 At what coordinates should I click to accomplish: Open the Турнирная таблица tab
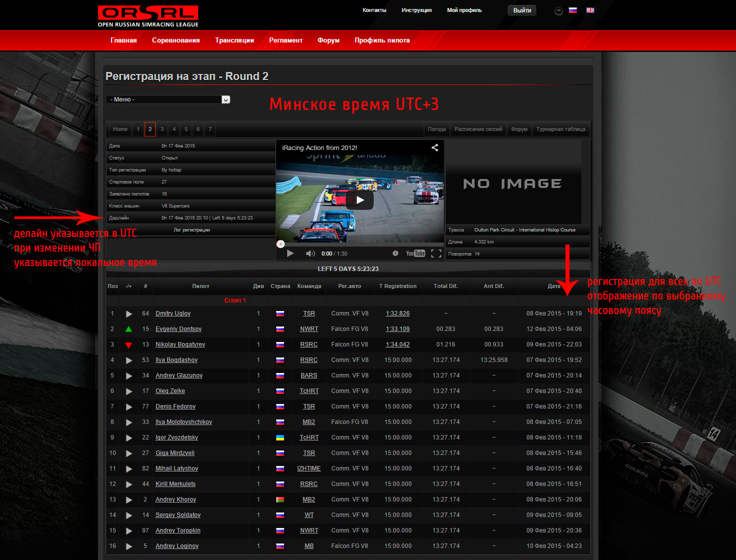tap(560, 129)
